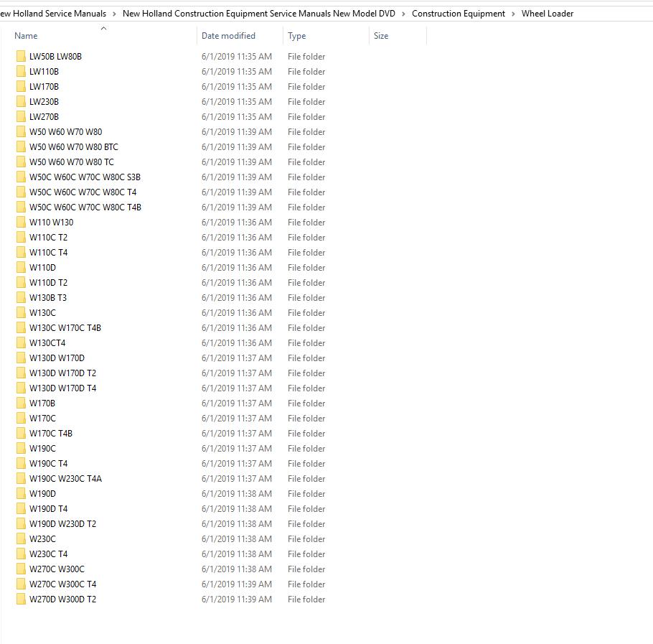Click the LW230B folder icon
The image size is (653, 644).
[x=21, y=101]
